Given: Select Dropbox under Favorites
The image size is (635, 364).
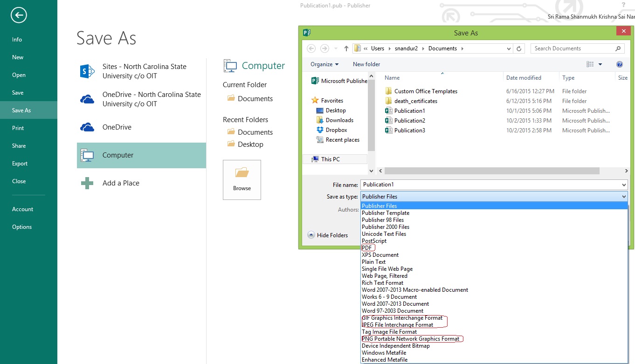Looking at the screenshot, I should point(331,130).
